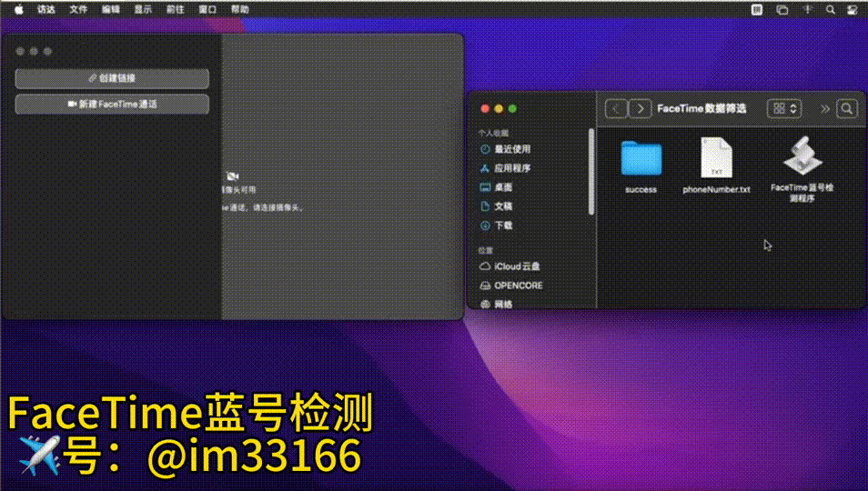868x491 pixels.
Task: Select the phoneNumber.txt file
Action: 716,165
